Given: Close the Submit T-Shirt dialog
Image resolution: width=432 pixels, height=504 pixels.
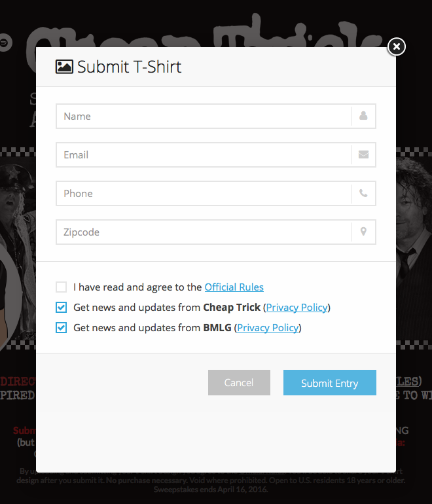Looking at the screenshot, I should point(396,46).
